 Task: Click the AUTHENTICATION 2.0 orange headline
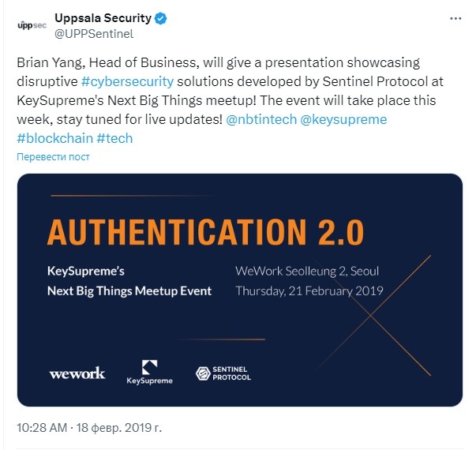click(x=205, y=232)
